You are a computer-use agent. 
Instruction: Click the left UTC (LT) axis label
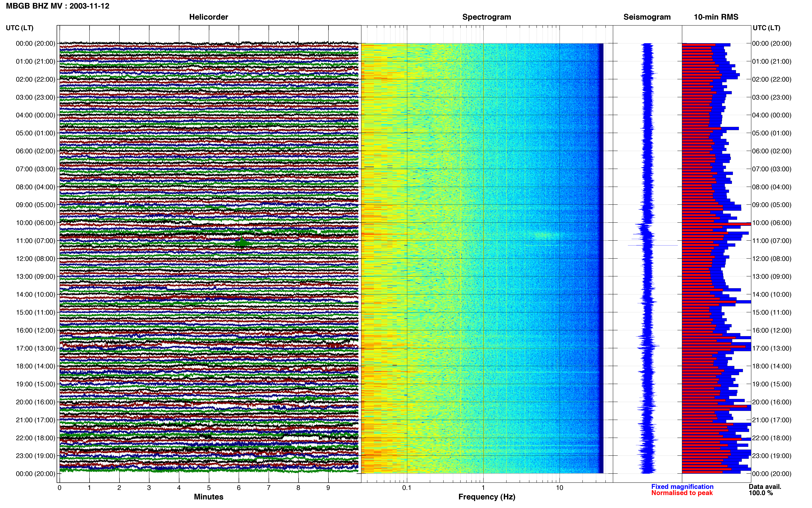pos(19,28)
